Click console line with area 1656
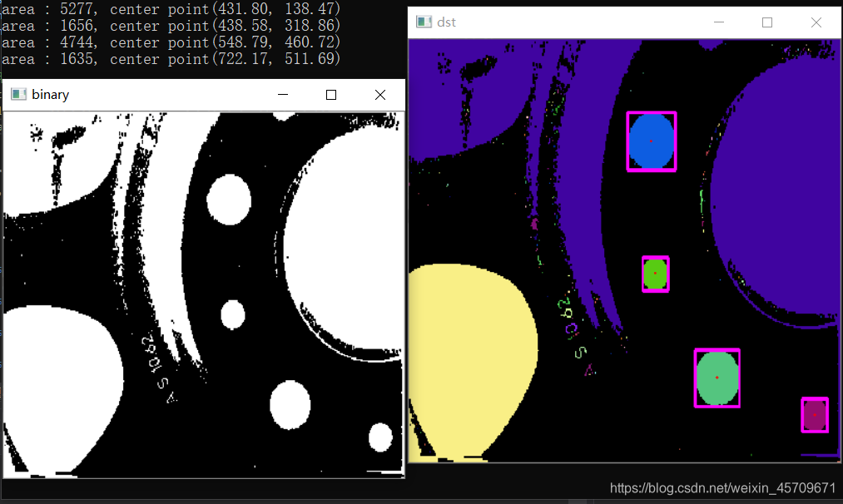The height and width of the screenshot is (504, 843). tap(171, 25)
